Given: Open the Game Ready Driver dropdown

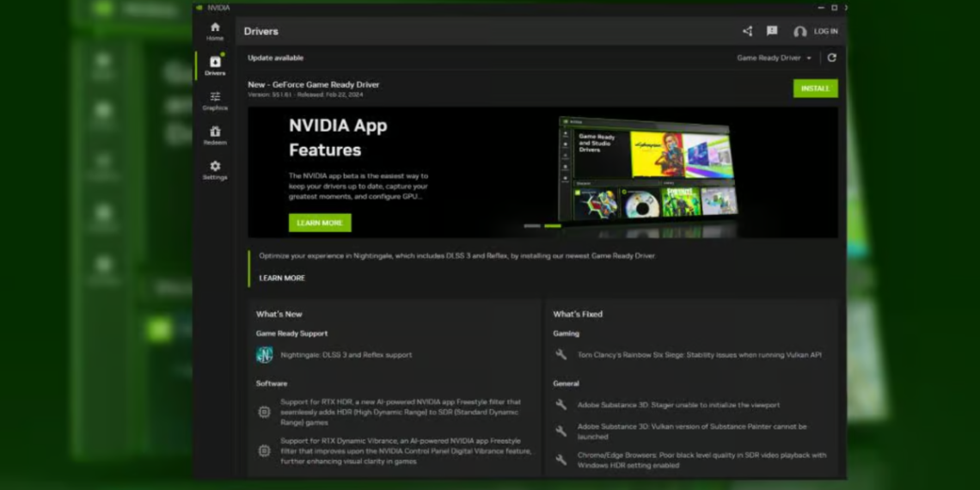Looking at the screenshot, I should 774,58.
